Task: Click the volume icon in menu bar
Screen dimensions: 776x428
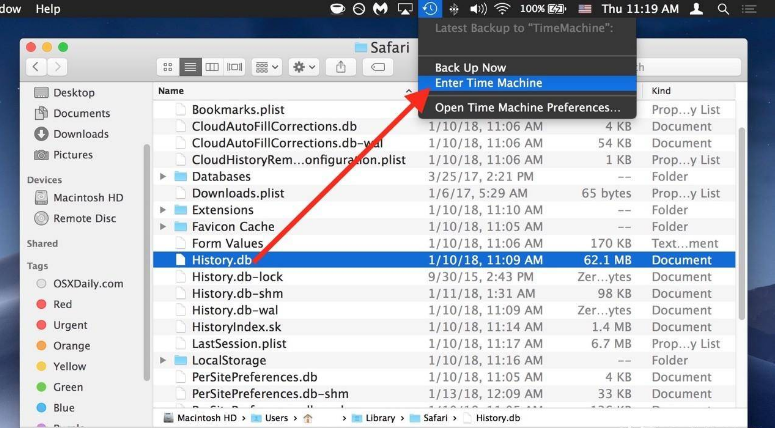Action: [x=478, y=9]
